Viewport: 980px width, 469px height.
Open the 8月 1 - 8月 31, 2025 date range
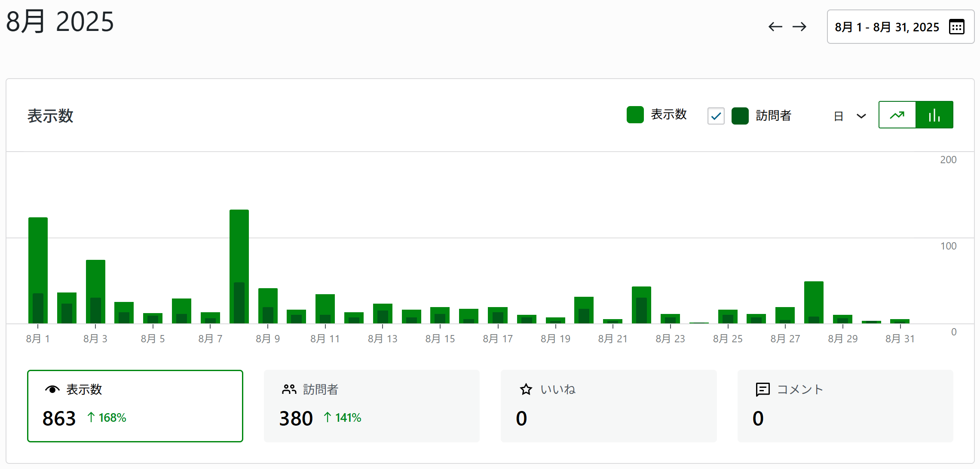(x=887, y=27)
